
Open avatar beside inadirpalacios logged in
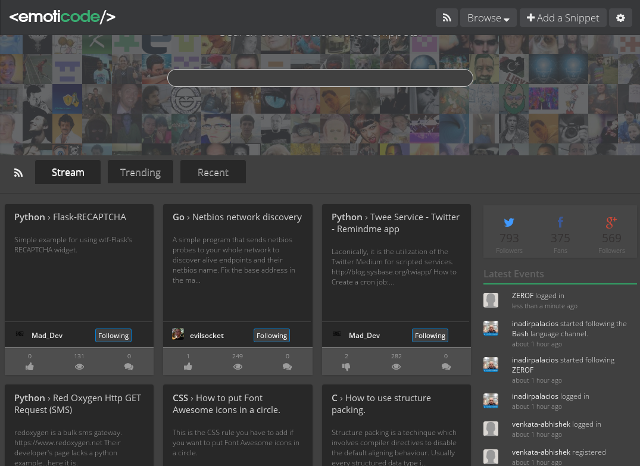491,401
